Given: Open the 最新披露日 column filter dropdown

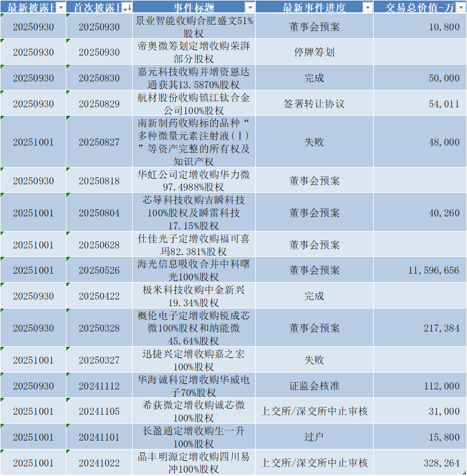Looking at the screenshot, I should coord(61,7).
